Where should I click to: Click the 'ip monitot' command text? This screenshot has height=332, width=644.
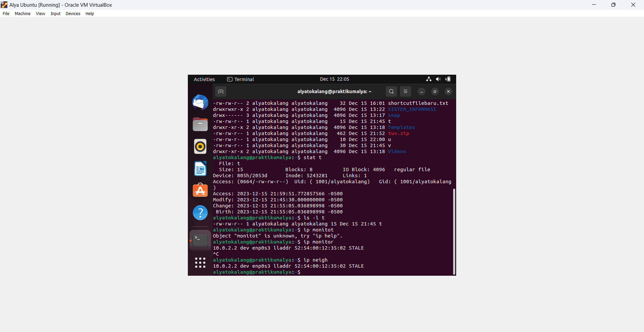[x=319, y=230]
